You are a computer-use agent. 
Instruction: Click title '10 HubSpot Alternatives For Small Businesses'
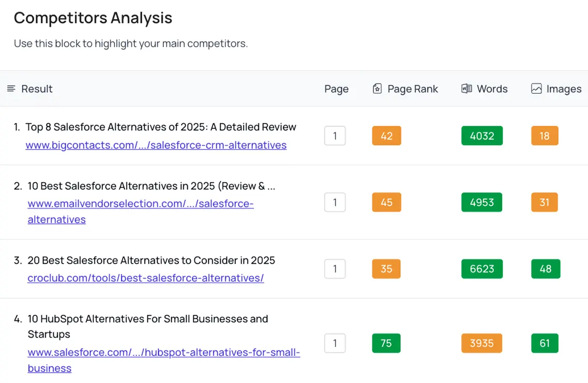point(148,327)
